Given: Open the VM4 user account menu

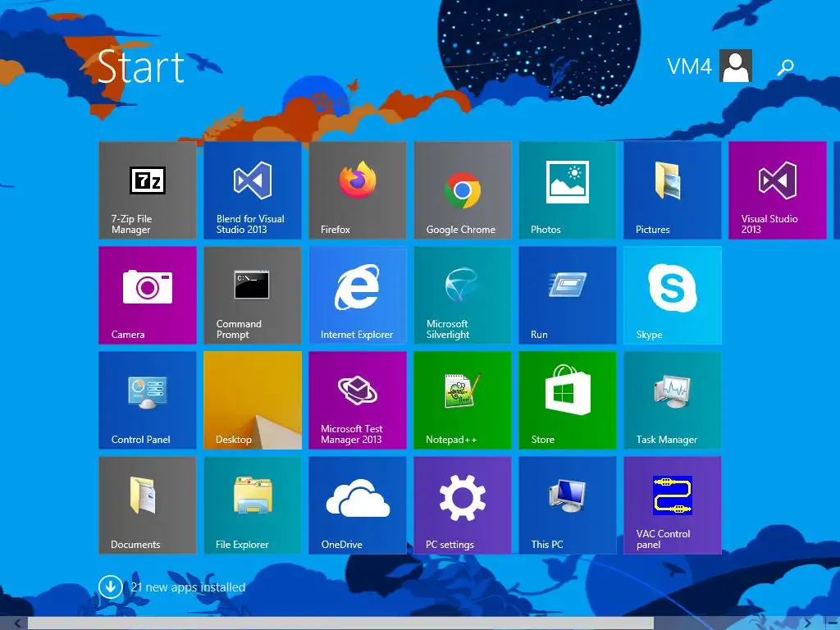Looking at the screenshot, I should point(710,66).
